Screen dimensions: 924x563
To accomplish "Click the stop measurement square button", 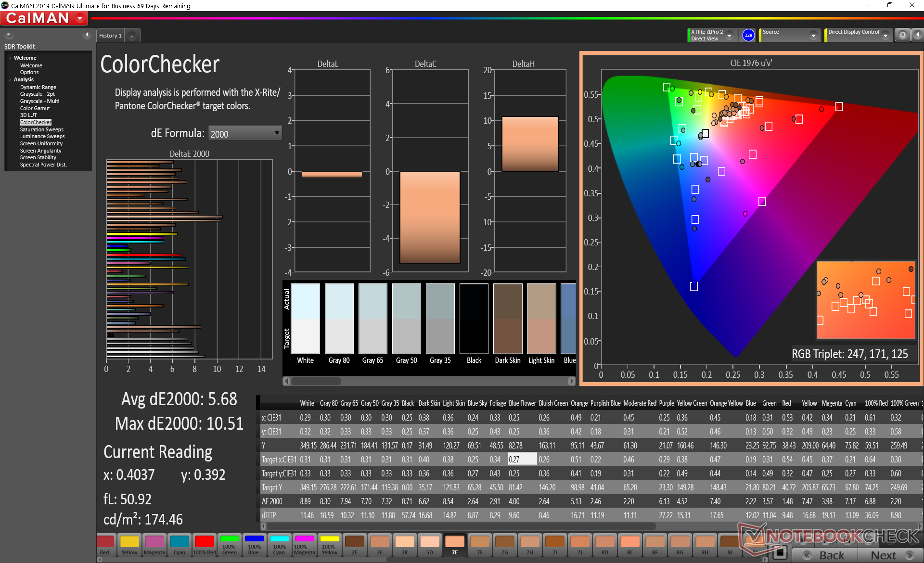I will (x=779, y=552).
